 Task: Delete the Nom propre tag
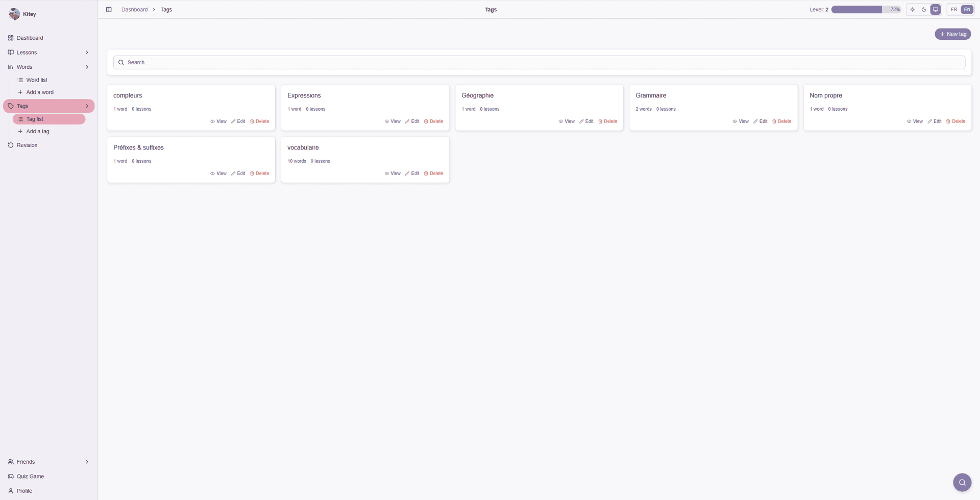point(955,121)
